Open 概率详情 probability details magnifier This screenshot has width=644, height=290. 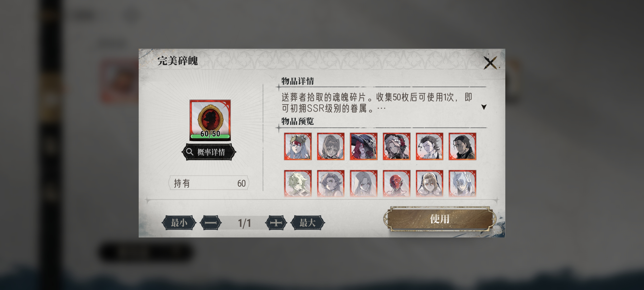pos(209,152)
